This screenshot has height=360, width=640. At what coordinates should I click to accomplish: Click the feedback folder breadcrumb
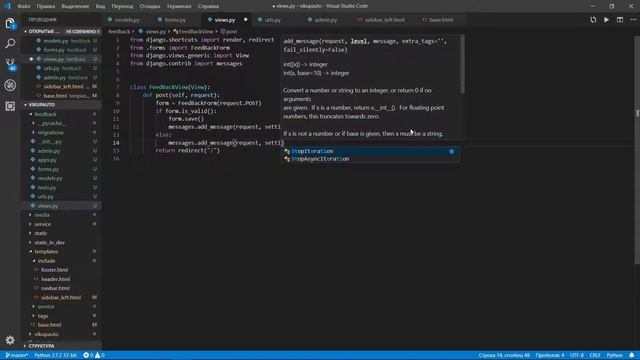point(119,31)
